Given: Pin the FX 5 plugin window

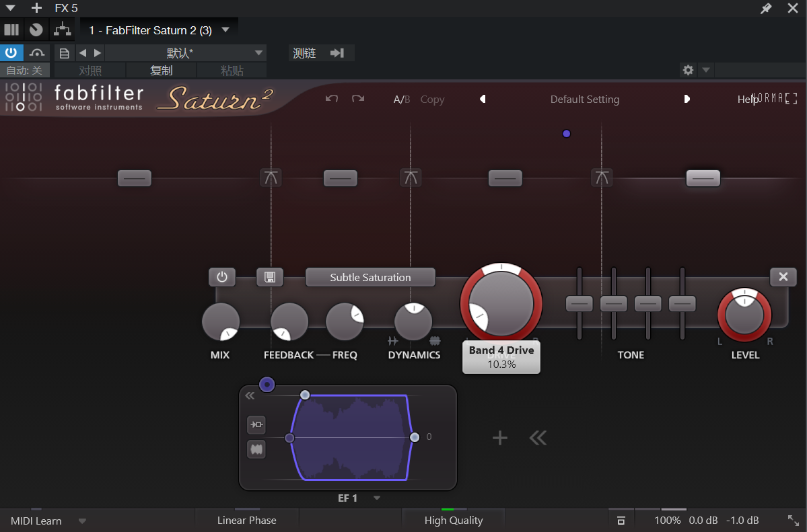Looking at the screenshot, I should tap(766, 8).
